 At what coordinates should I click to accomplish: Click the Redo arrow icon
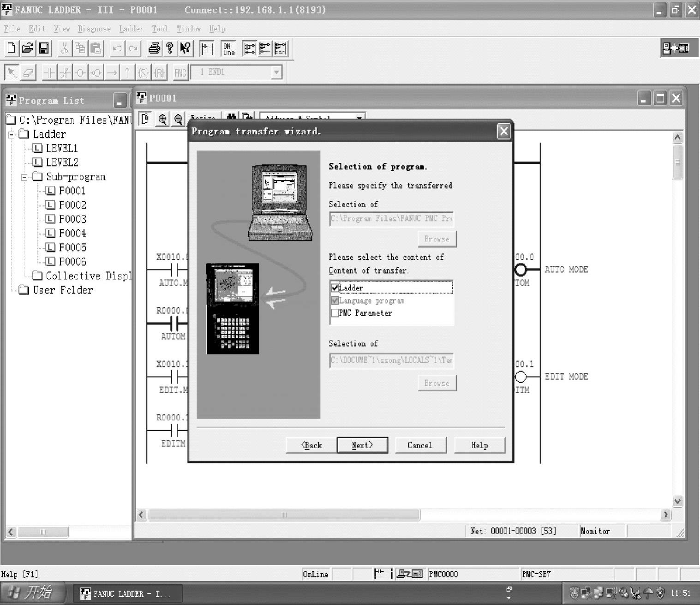(x=133, y=48)
